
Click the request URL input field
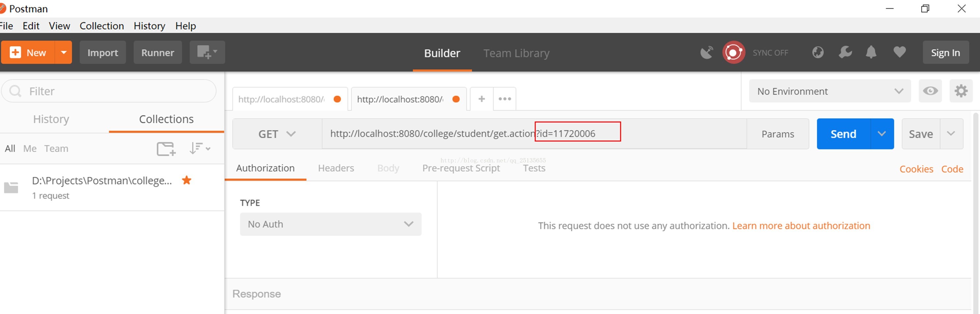coord(534,134)
